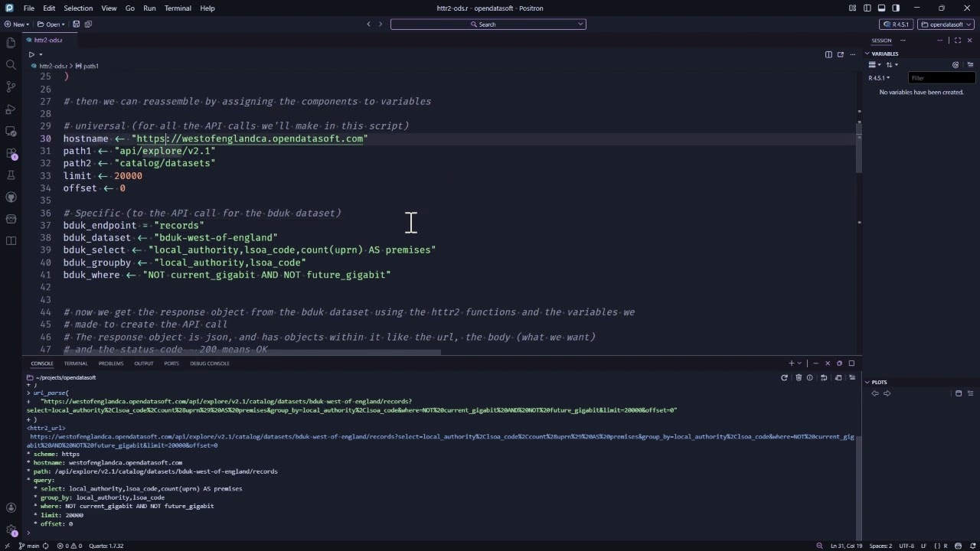The width and height of the screenshot is (980, 551).
Task: Click the main branch in status bar
Action: 29,546
